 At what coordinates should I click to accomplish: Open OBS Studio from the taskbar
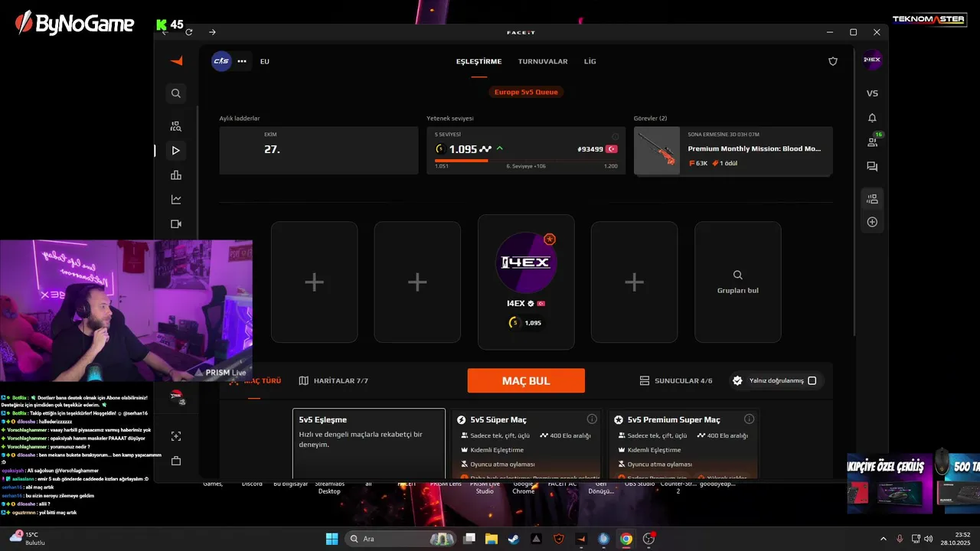(648, 539)
